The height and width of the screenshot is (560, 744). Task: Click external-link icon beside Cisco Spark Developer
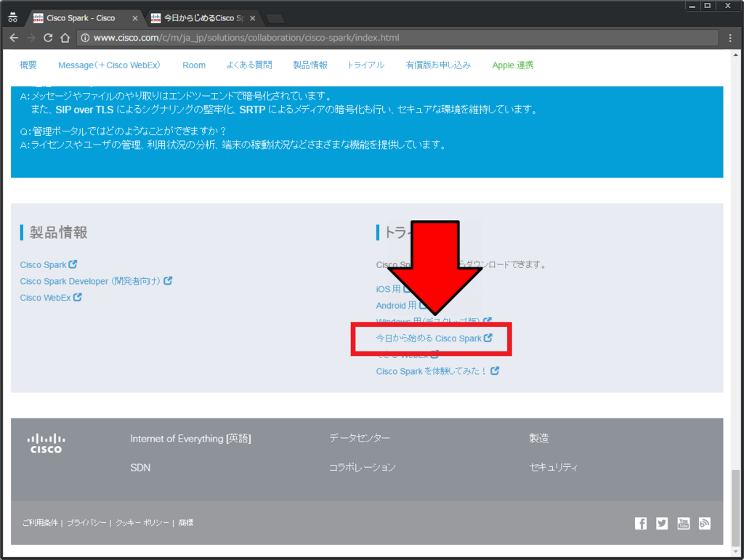[168, 280]
